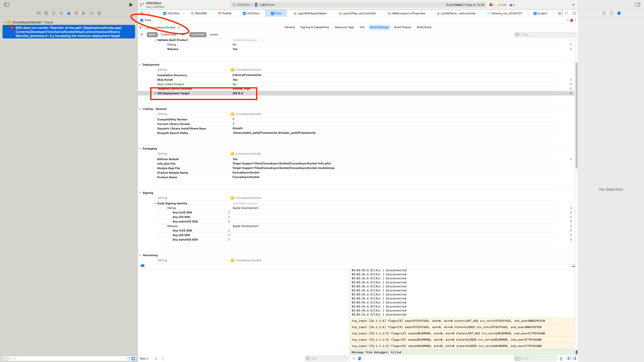Click the source control branch icon
This screenshot has height=362, width=644.
point(142,5)
